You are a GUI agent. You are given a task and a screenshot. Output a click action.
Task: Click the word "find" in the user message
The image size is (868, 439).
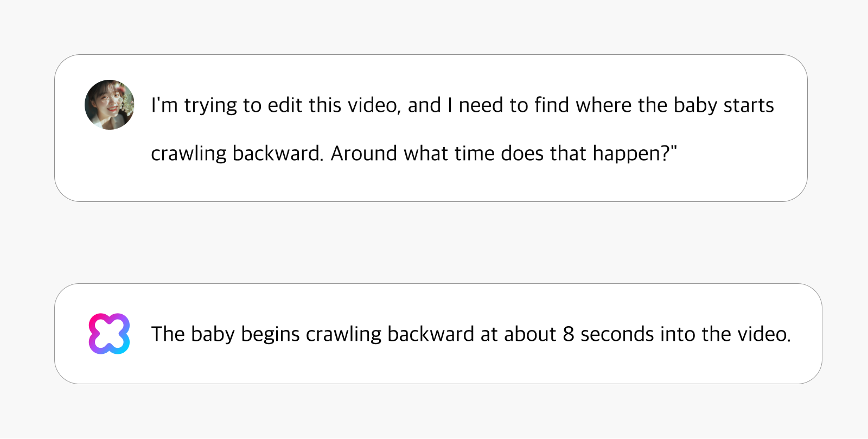[x=552, y=105]
